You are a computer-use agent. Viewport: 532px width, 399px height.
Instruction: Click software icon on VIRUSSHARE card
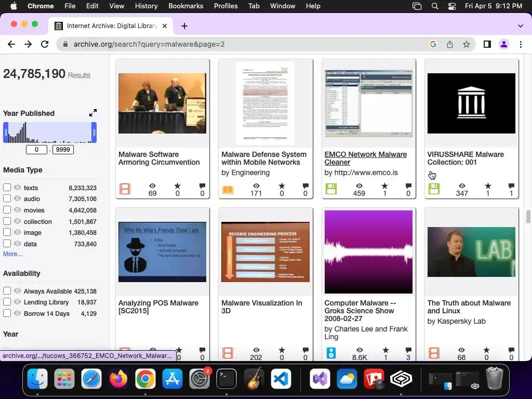[x=434, y=189]
